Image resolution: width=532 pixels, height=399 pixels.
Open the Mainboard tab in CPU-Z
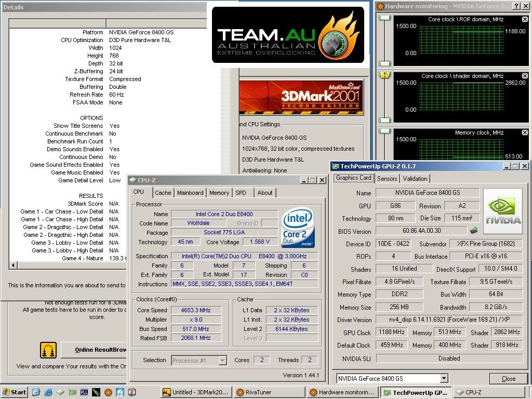(x=190, y=193)
